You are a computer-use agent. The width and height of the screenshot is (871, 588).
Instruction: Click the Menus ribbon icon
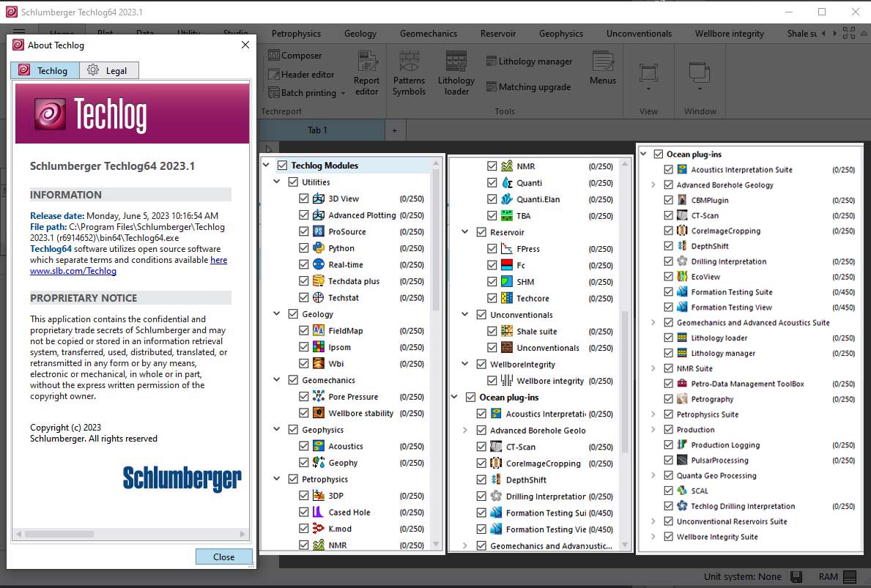603,68
